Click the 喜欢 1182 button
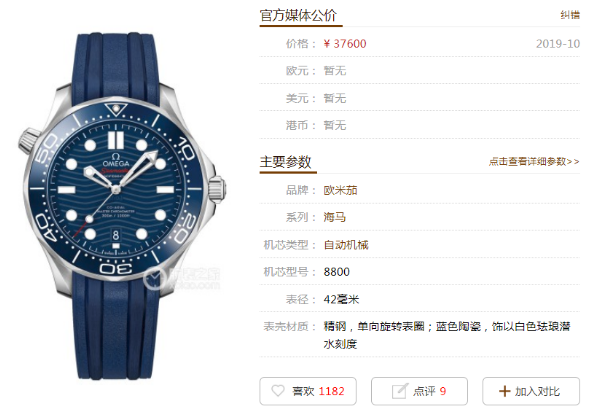Image resolution: width=593 pixels, height=416 pixels. [x=308, y=391]
